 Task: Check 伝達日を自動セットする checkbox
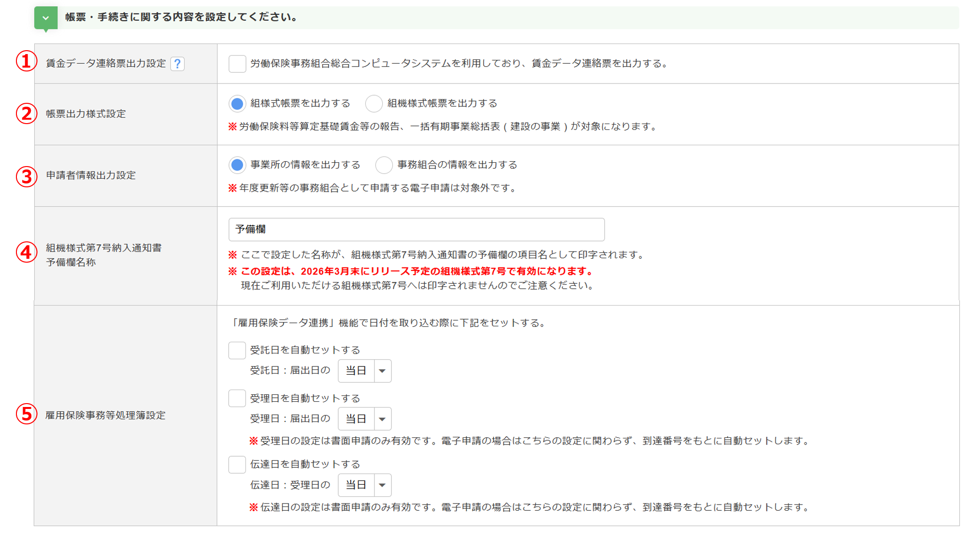click(x=237, y=464)
